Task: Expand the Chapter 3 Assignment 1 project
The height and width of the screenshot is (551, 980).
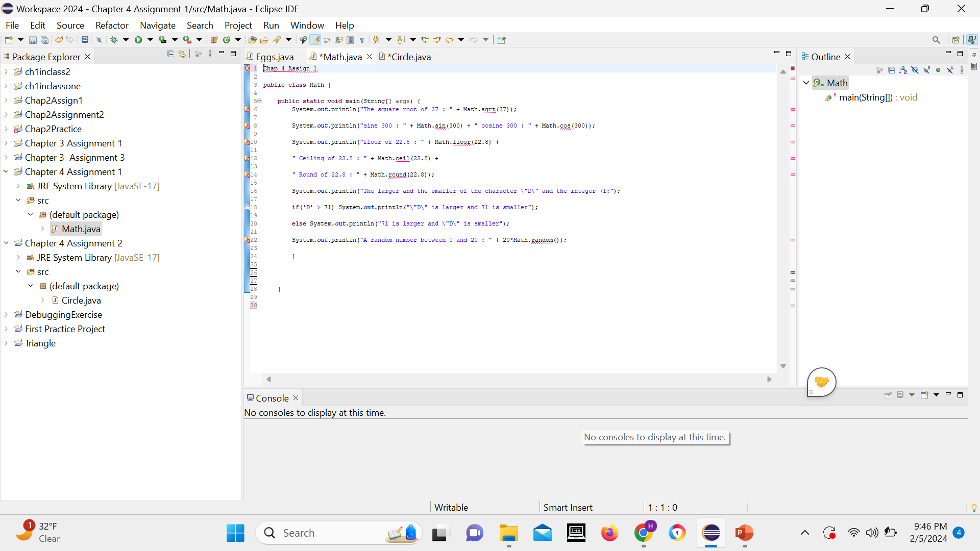Action: coord(6,143)
